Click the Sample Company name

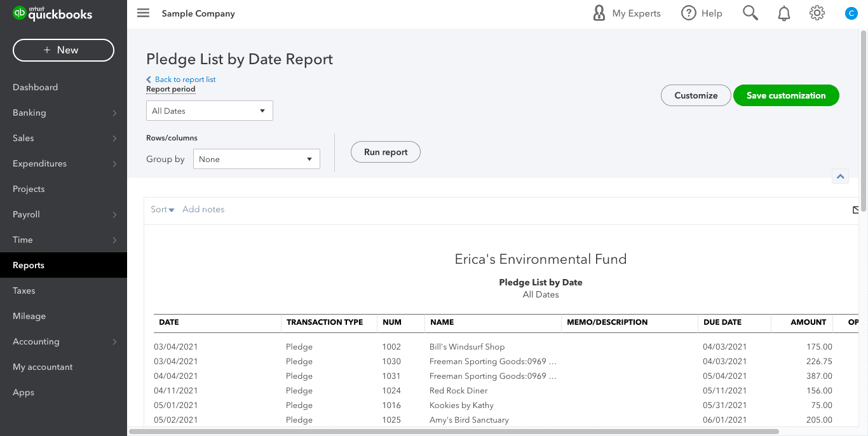pos(198,13)
